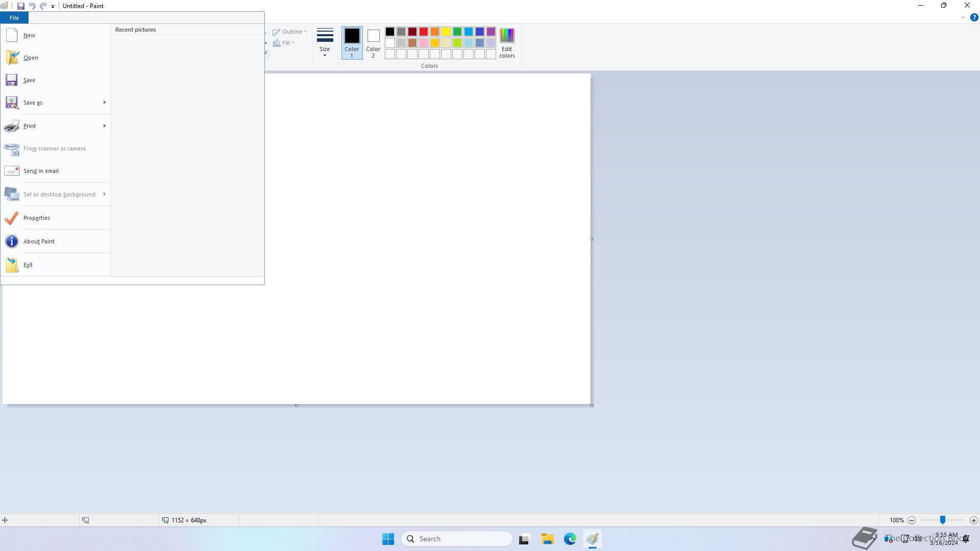The width and height of the screenshot is (980, 551).
Task: Click the New document icon in File menu
Action: click(x=12, y=35)
